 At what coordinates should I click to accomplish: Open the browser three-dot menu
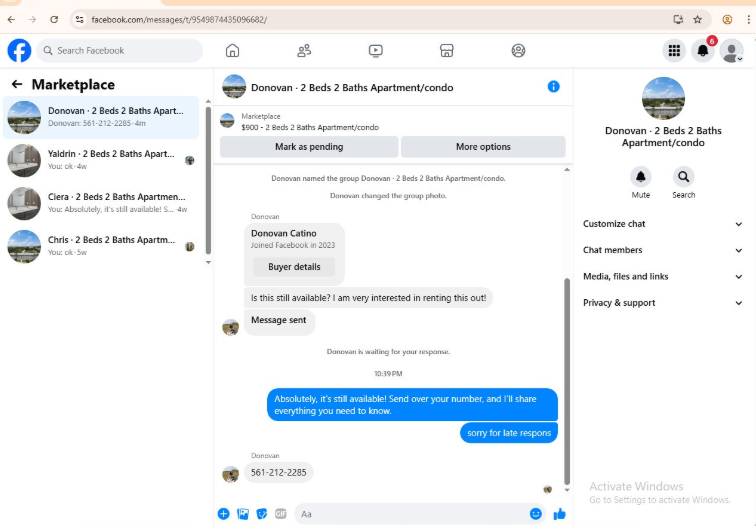click(748, 19)
